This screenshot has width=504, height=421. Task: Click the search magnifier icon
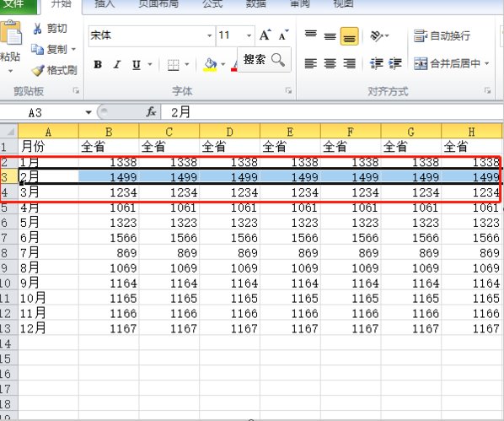coord(278,60)
